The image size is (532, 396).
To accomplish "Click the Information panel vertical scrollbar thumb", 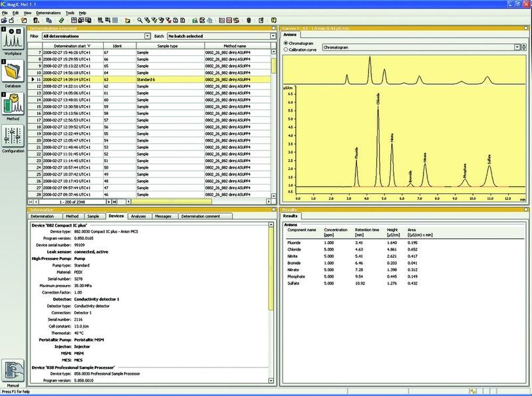I will click(x=271, y=268).
